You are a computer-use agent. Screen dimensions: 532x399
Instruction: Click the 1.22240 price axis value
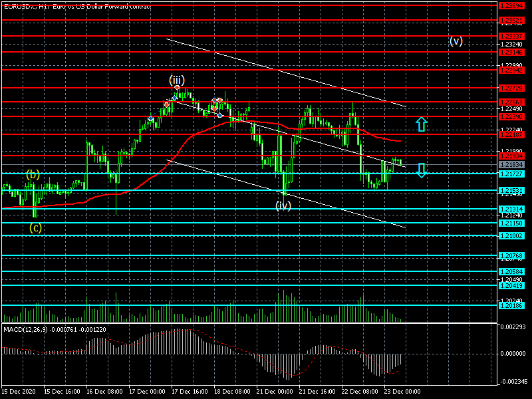(x=511, y=129)
